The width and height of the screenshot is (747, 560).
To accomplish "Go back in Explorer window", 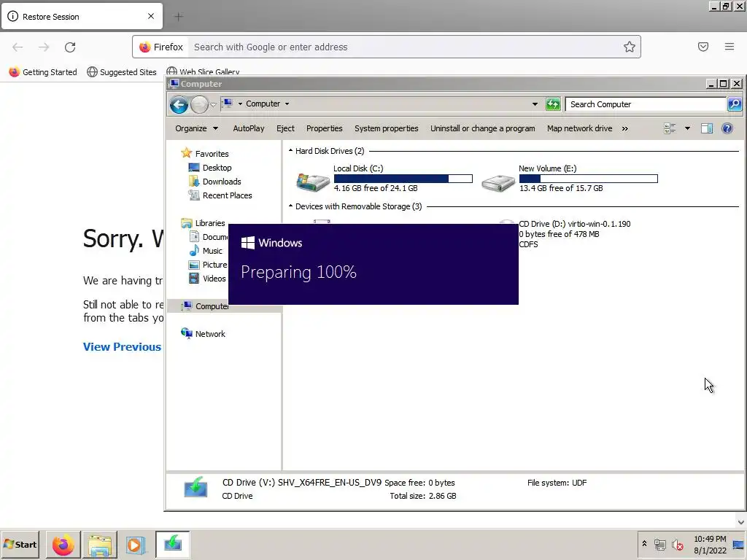I will tap(179, 104).
